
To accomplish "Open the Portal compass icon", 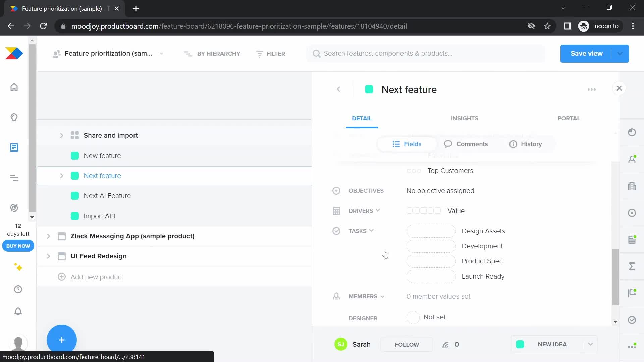I will click(x=14, y=208).
